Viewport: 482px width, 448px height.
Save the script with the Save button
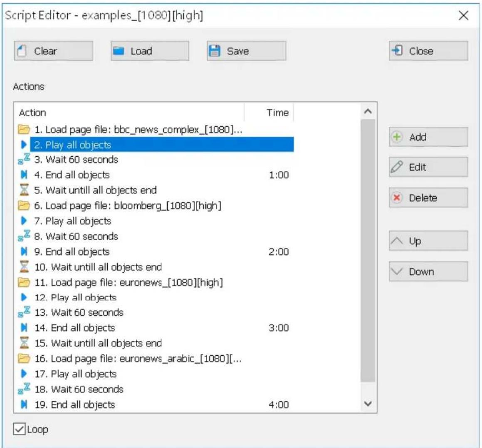[246, 51]
